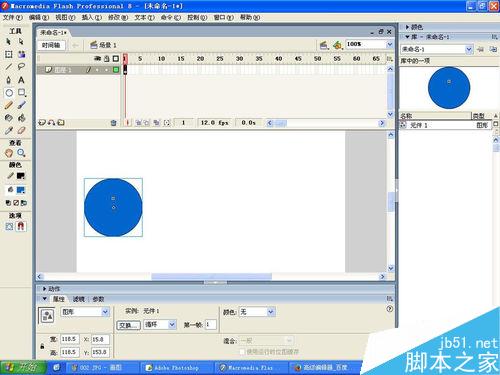500x375 pixels.
Task: Open the graphic loop options dropdown
Action: click(172, 324)
